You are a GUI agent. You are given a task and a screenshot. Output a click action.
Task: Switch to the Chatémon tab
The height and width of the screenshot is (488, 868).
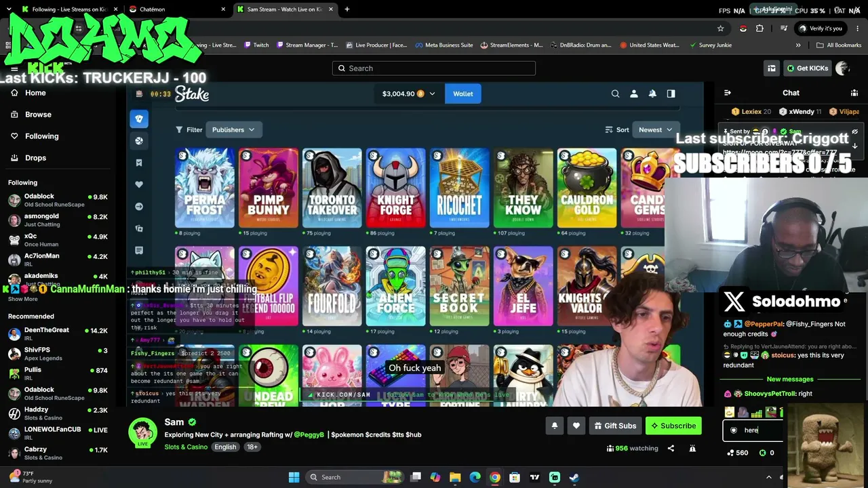coord(176,9)
